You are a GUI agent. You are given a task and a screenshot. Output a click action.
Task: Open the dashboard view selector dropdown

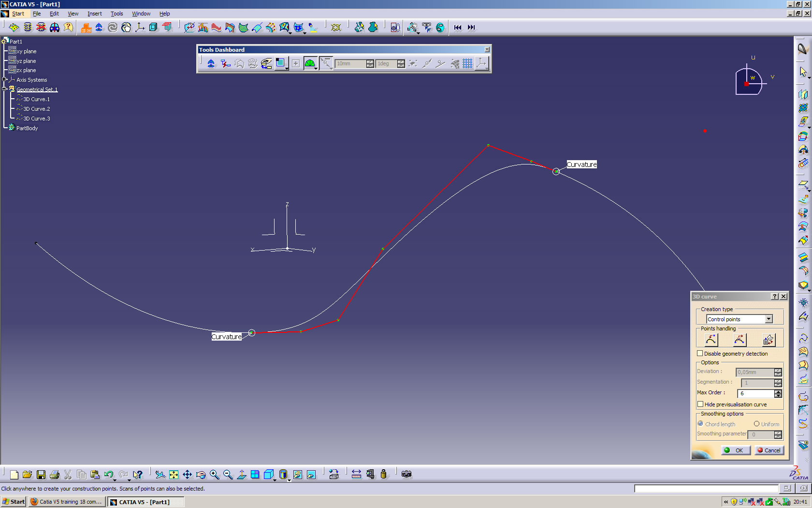[286, 68]
